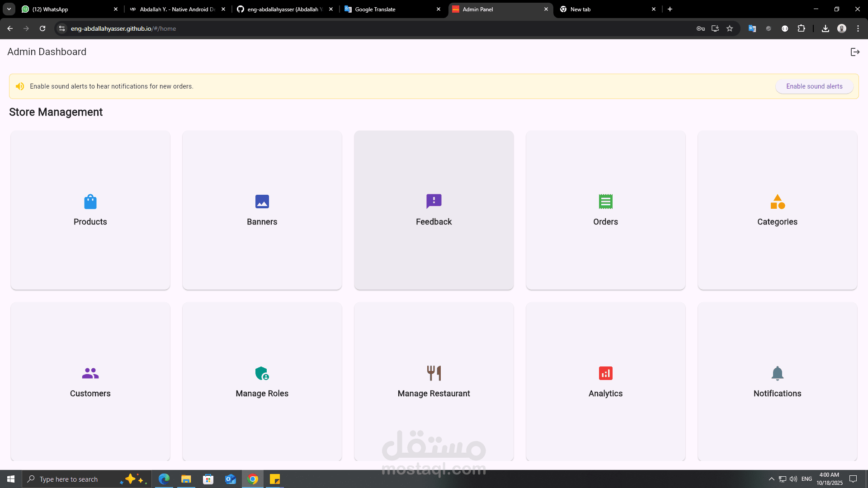The image size is (868, 488).
Task: Switch to the WhatsApp browser tab
Action: pyautogui.click(x=68, y=9)
